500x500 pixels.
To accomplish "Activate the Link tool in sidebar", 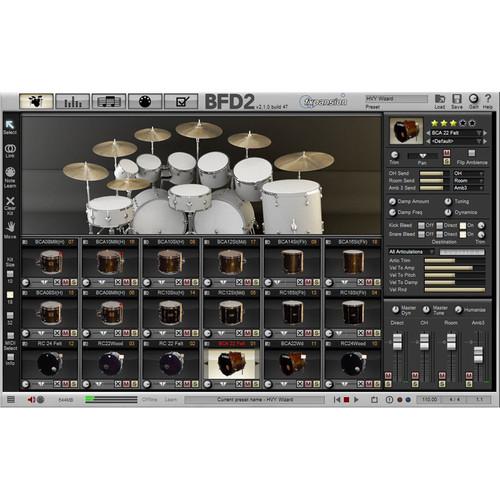I will pyautogui.click(x=10, y=148).
